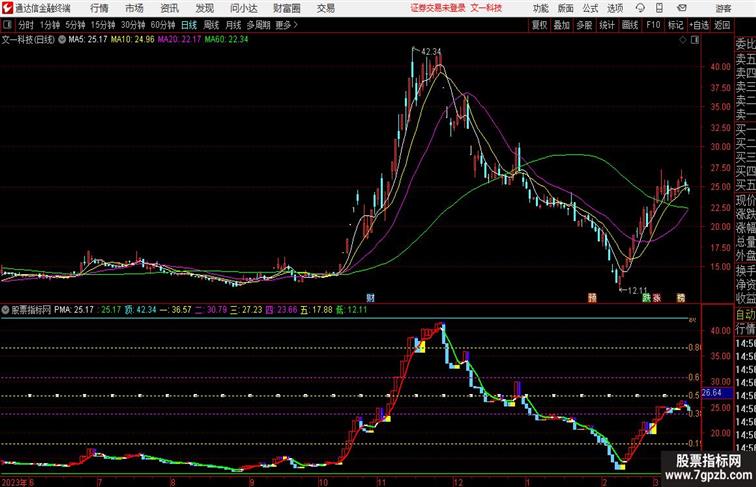This screenshot has height=487, width=756.
Task: Click 底: 12.11 indicator value
Action: click(351, 310)
